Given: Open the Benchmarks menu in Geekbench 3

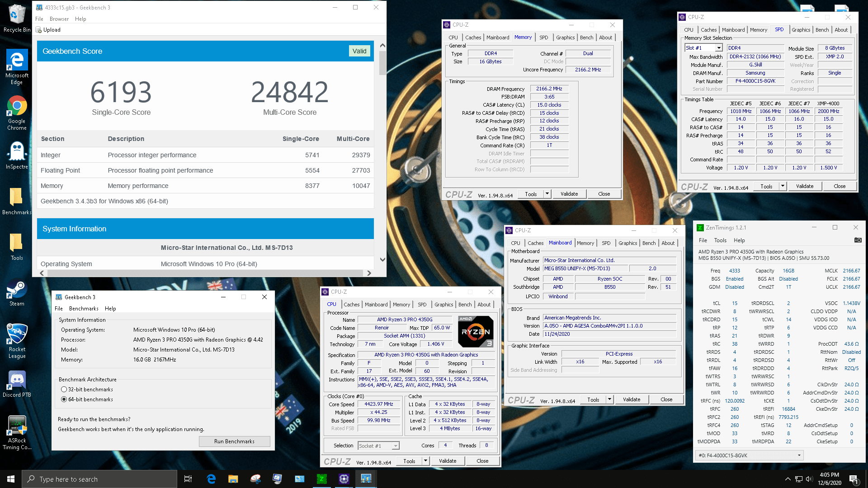Looking at the screenshot, I should [x=84, y=309].
